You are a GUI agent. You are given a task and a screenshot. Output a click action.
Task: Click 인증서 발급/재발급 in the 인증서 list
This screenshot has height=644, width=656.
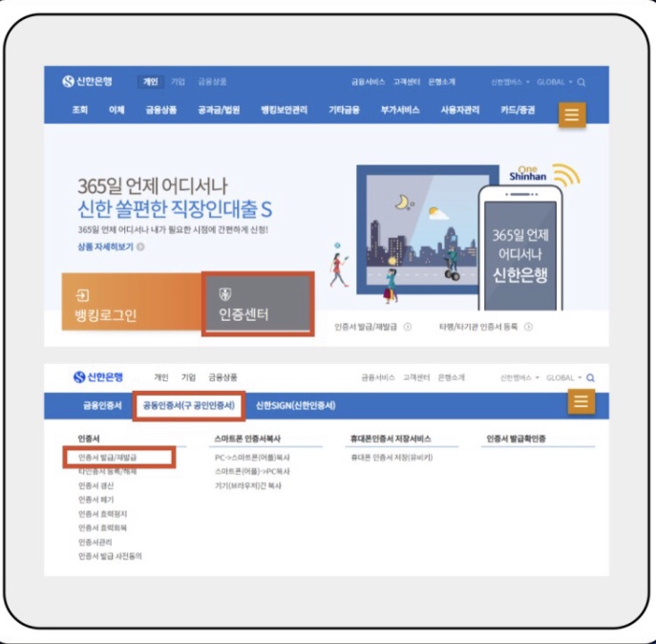coord(108,458)
